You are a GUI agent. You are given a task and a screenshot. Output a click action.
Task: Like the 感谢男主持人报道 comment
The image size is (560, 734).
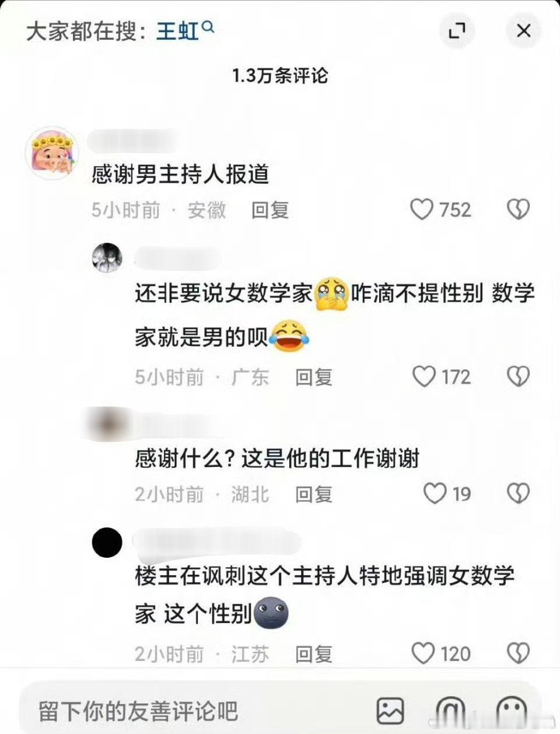tap(422, 209)
